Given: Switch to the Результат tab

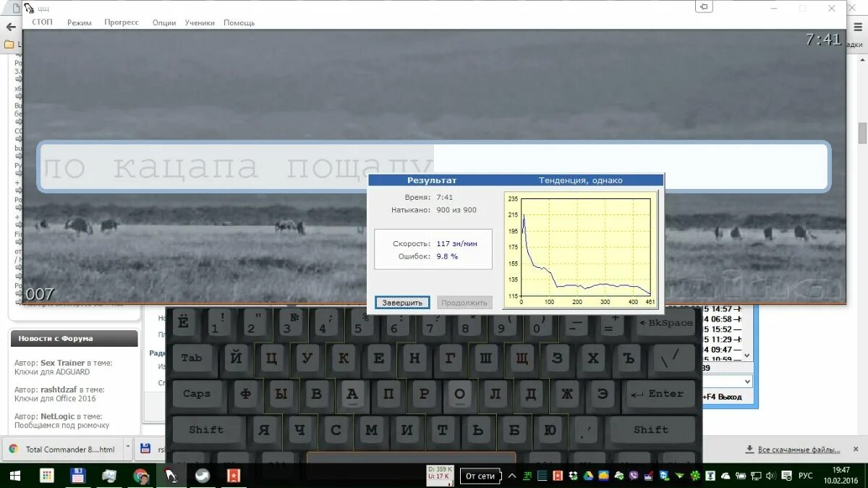Looking at the screenshot, I should point(432,180).
